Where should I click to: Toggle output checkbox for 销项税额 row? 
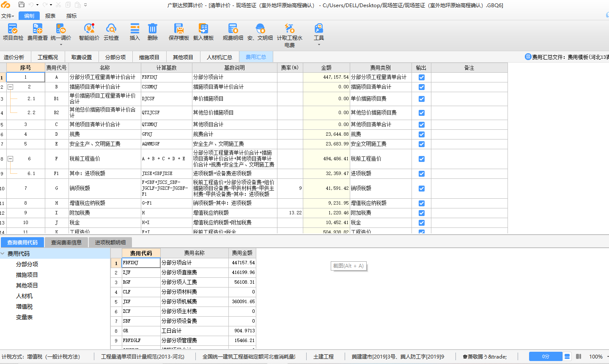(422, 189)
